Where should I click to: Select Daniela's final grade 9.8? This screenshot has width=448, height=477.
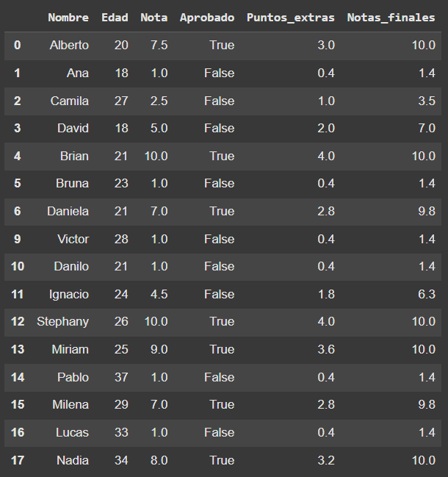427,211
